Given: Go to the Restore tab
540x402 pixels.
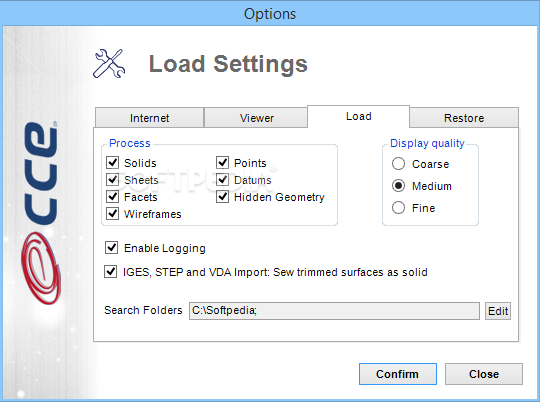Looking at the screenshot, I should [x=464, y=118].
